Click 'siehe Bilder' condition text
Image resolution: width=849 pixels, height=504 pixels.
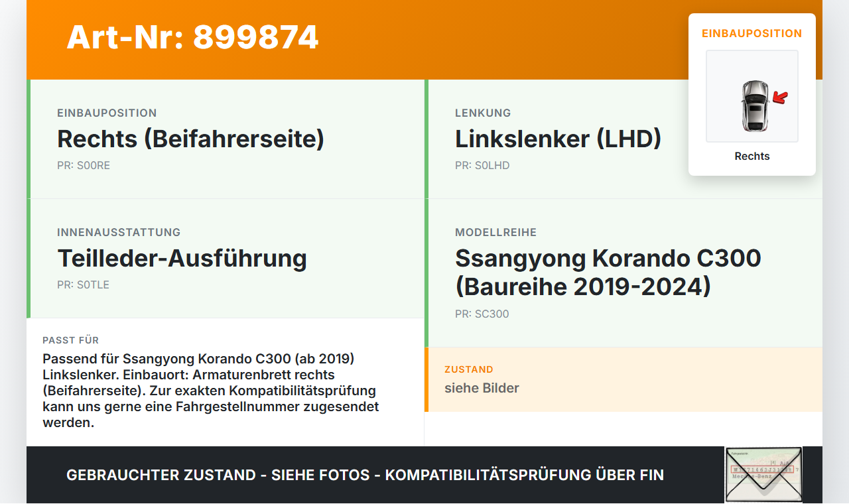pyautogui.click(x=482, y=388)
